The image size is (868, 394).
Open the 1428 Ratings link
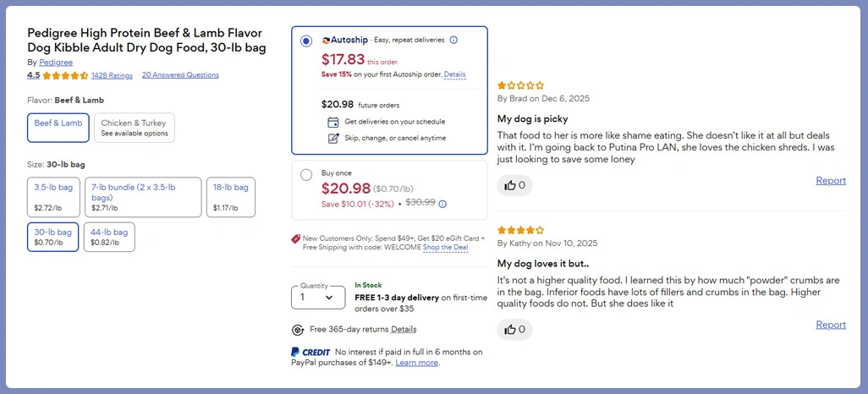112,75
